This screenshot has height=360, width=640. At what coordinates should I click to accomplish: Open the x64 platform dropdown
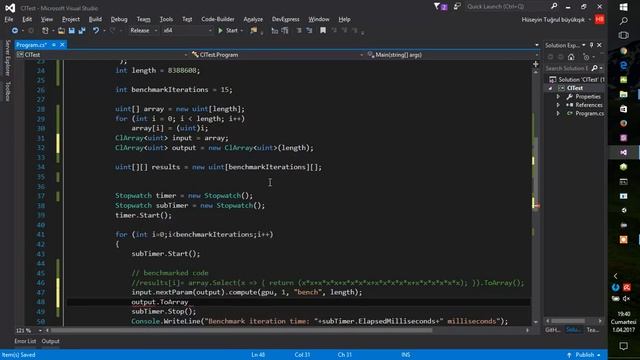187,31
